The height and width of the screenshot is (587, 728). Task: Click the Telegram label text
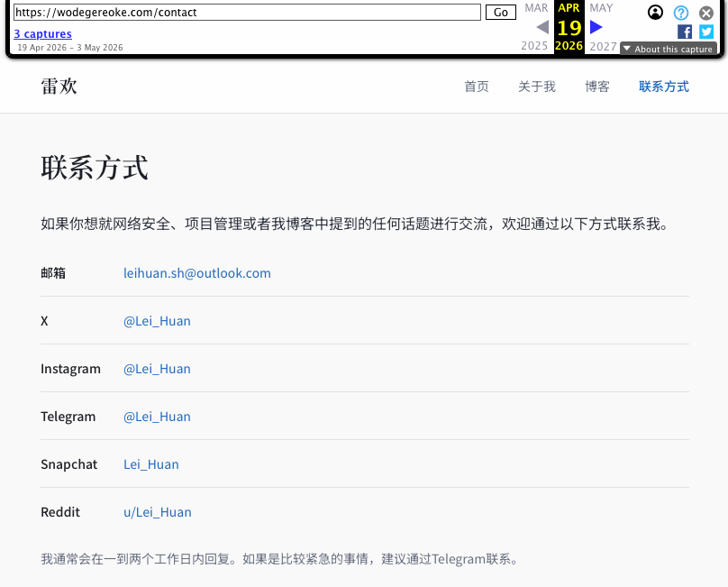[68, 417]
